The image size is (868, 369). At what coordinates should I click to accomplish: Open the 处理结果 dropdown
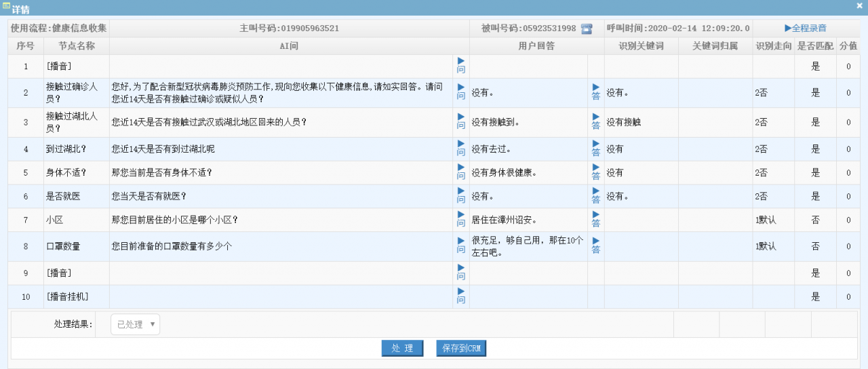pos(136,324)
